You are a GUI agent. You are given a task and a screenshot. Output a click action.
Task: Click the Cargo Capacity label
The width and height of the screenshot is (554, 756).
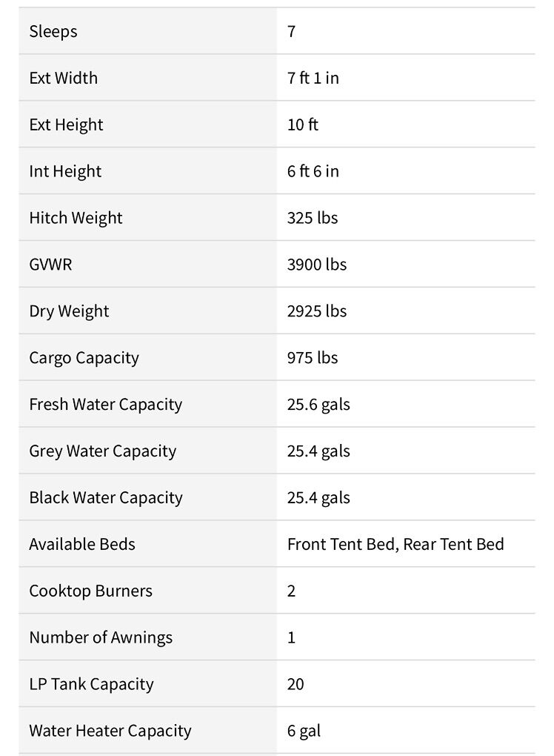click(84, 358)
